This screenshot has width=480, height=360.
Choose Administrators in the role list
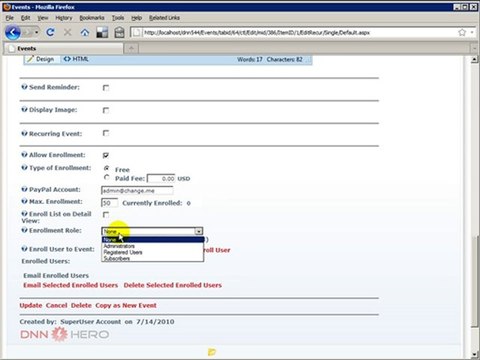[x=153, y=246]
